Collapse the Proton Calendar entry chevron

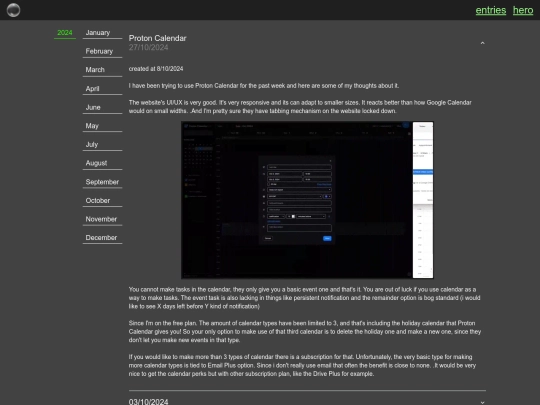[482, 43]
